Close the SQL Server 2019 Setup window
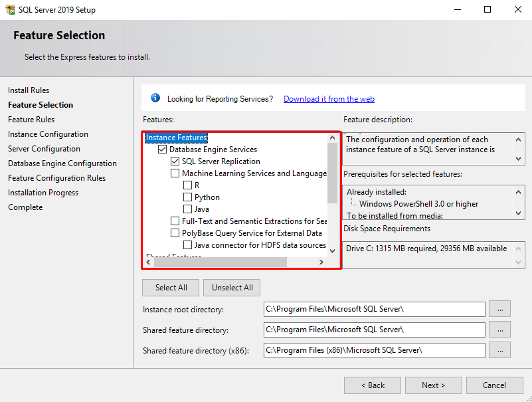Screen dimensions: 532x402 [x=518, y=9]
